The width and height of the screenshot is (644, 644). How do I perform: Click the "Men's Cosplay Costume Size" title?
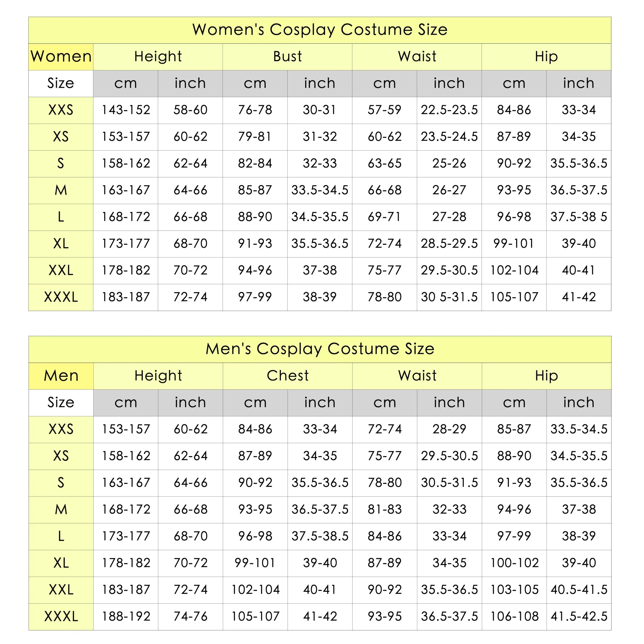[x=320, y=349]
